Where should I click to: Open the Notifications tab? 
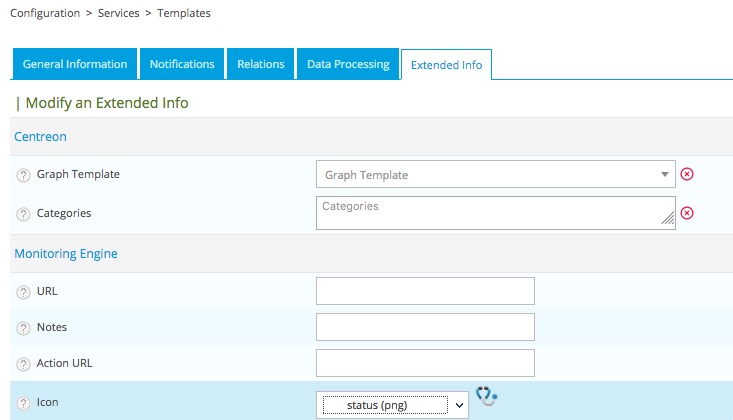(182, 64)
